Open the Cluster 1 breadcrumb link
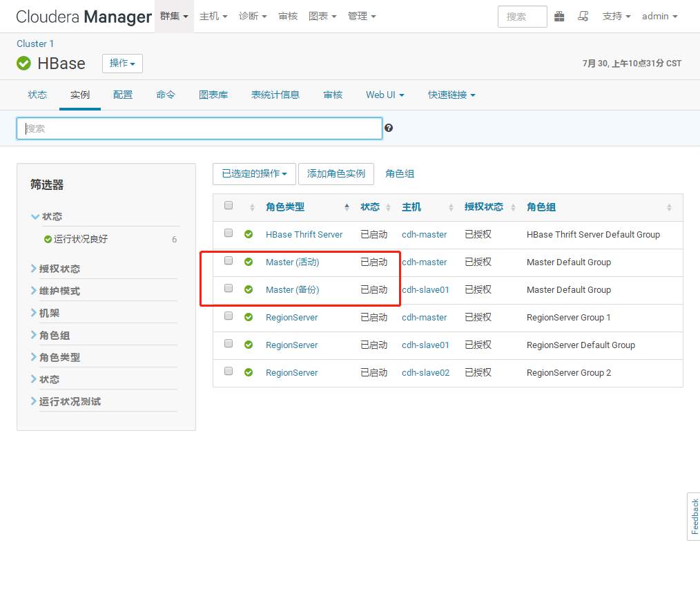Screen dimensions: 700x594 point(35,44)
